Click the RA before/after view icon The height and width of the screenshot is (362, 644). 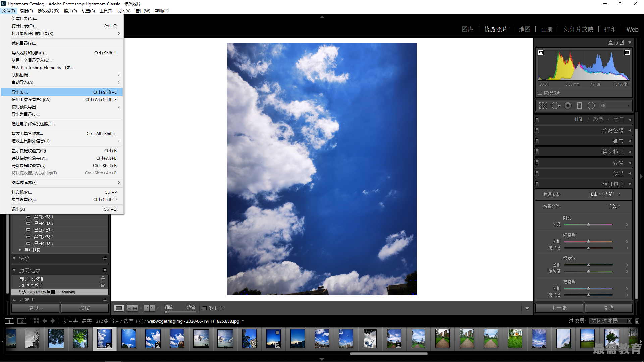(132, 308)
